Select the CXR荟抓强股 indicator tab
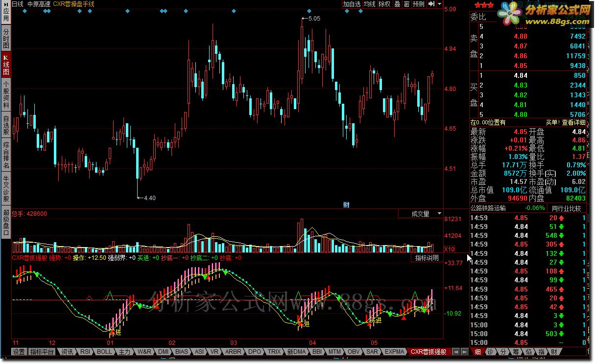 coord(428,351)
